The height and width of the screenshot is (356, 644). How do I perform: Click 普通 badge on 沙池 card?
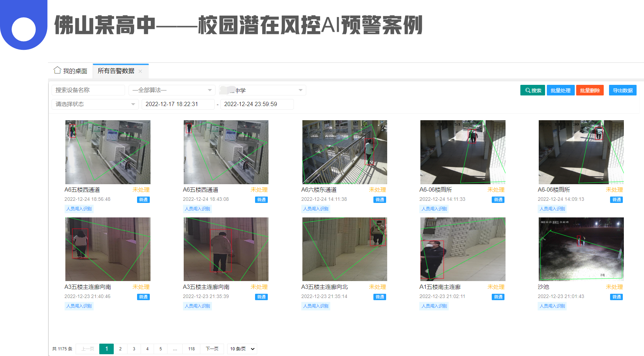[x=616, y=297]
